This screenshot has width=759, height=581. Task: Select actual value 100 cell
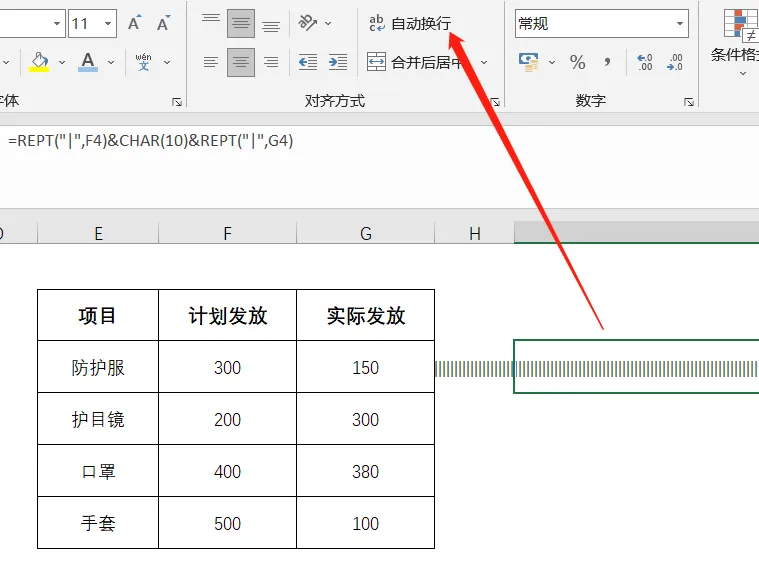coord(366,523)
